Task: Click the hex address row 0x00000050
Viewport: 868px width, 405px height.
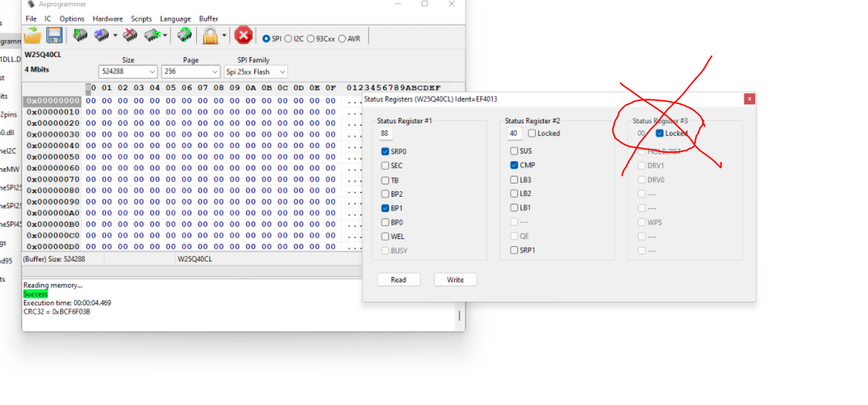Action: click(x=53, y=157)
